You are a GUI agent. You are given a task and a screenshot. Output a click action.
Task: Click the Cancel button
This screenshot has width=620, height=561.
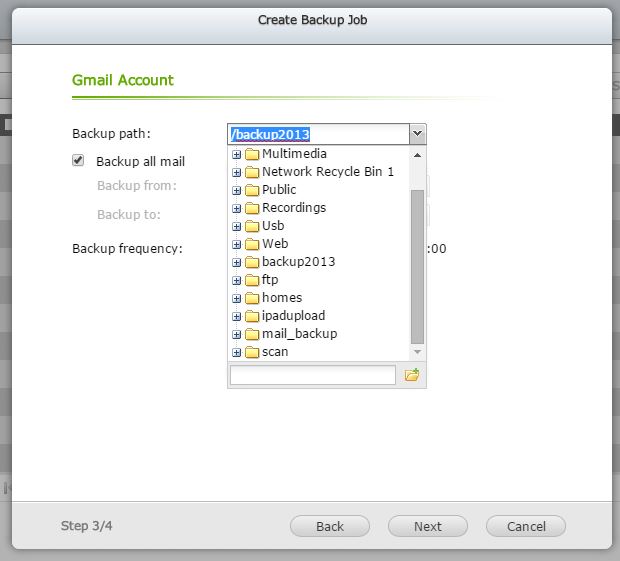point(526,526)
